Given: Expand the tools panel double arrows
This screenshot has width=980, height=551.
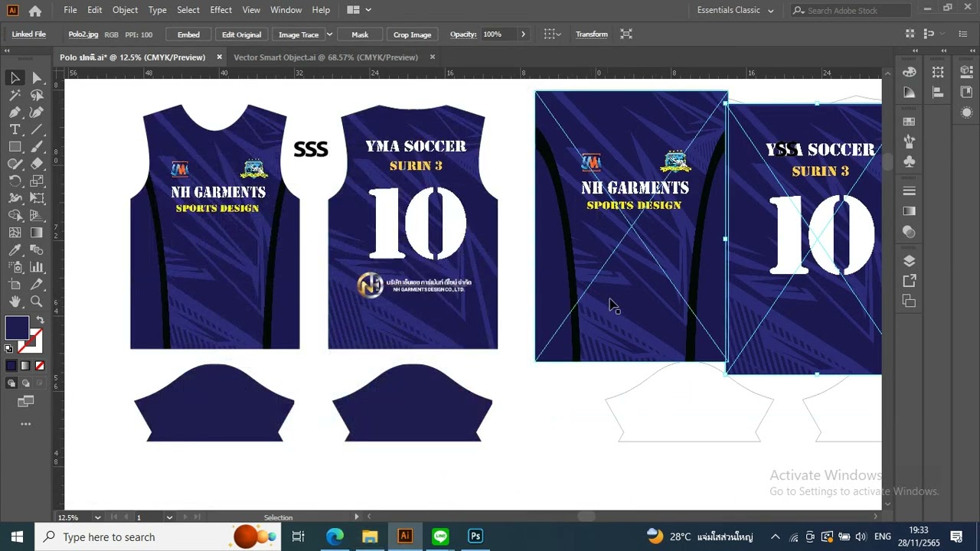Looking at the screenshot, I should tap(8, 51).
